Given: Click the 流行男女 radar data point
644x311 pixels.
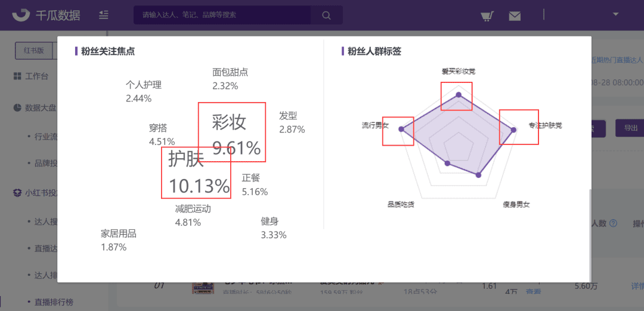Looking at the screenshot, I should (401, 129).
